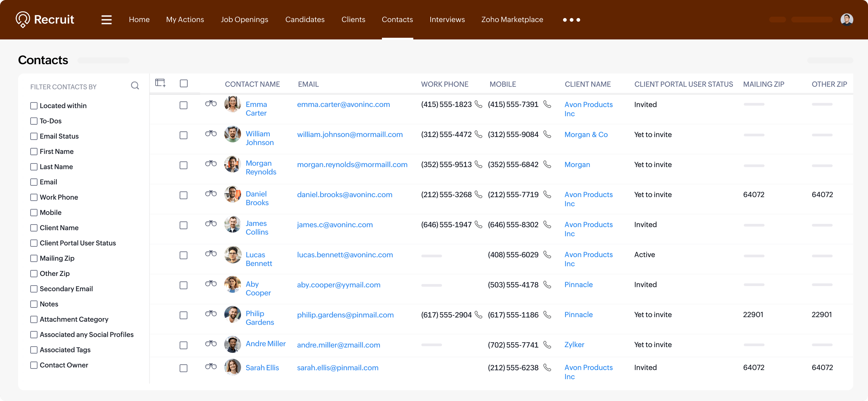
Task: Enable the Email Status filter checkbox
Action: click(34, 136)
